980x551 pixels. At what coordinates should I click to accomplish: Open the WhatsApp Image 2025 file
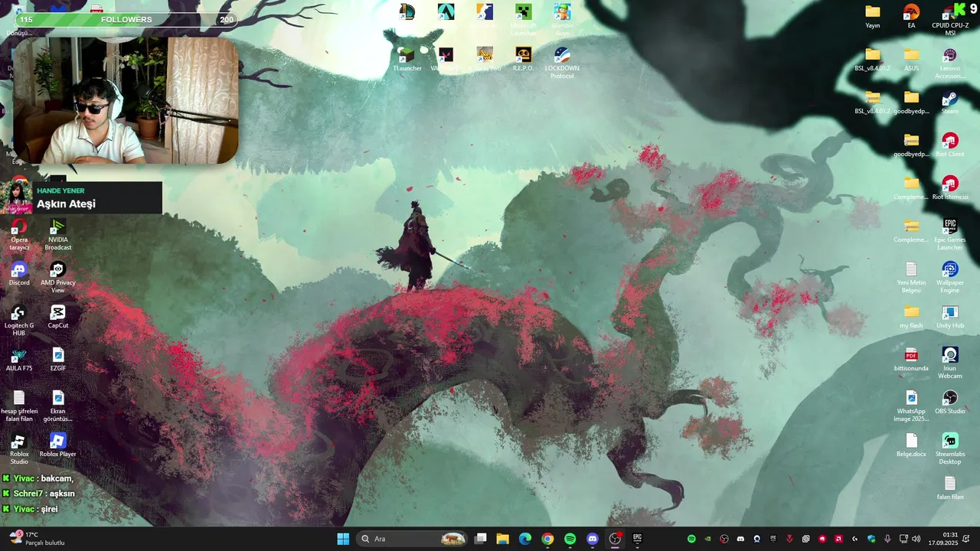pos(911,406)
